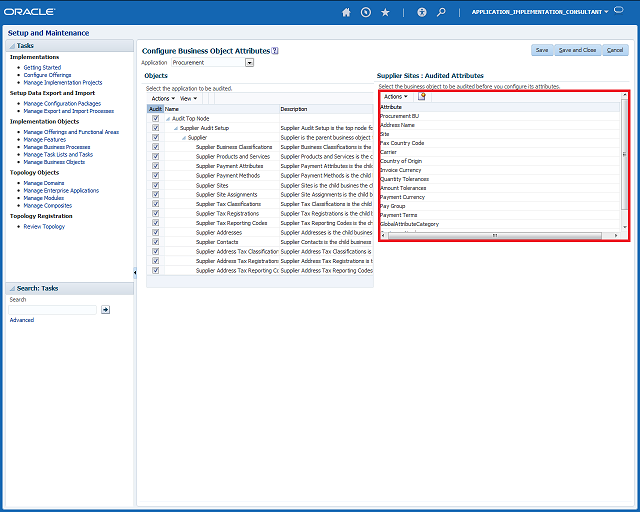Open Actions menu in Audited Attributes
Screen dimensions: 640x512
(396, 96)
